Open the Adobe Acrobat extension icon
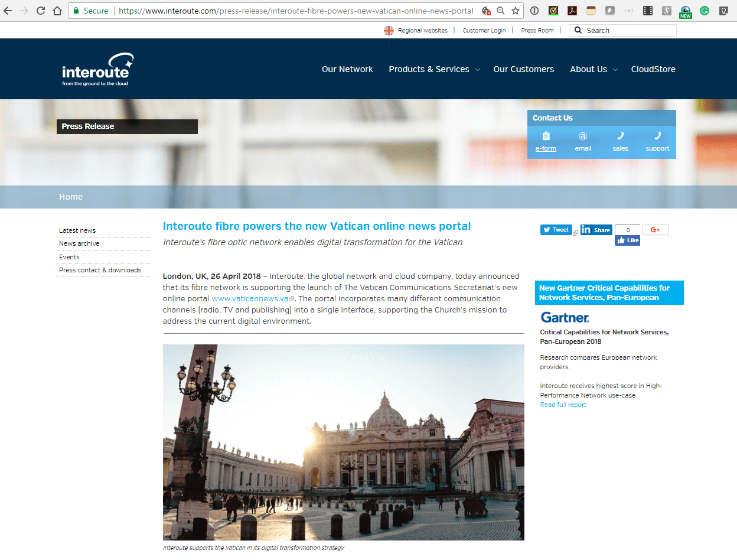Image resolution: width=737 pixels, height=560 pixels. click(x=572, y=10)
